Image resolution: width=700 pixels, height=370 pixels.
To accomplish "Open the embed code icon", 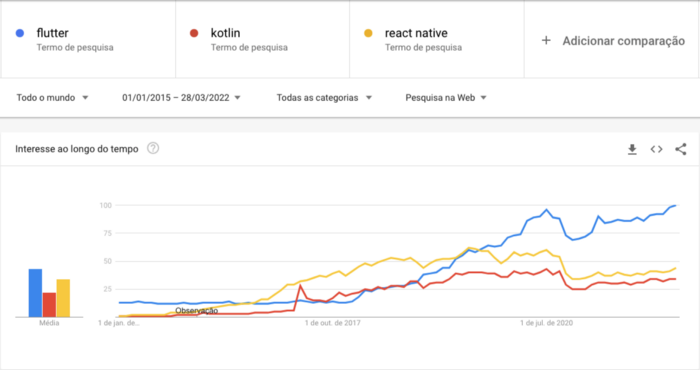I will tap(656, 149).
